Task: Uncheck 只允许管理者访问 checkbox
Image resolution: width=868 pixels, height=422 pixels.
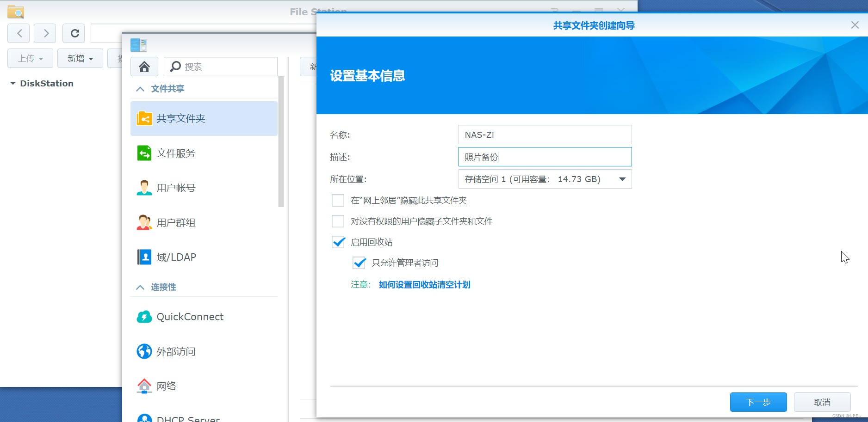Action: [x=359, y=263]
